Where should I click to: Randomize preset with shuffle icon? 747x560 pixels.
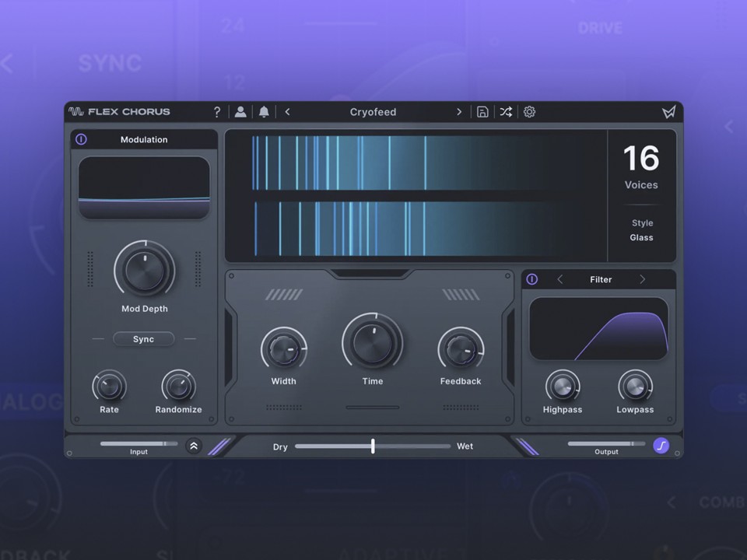[506, 112]
